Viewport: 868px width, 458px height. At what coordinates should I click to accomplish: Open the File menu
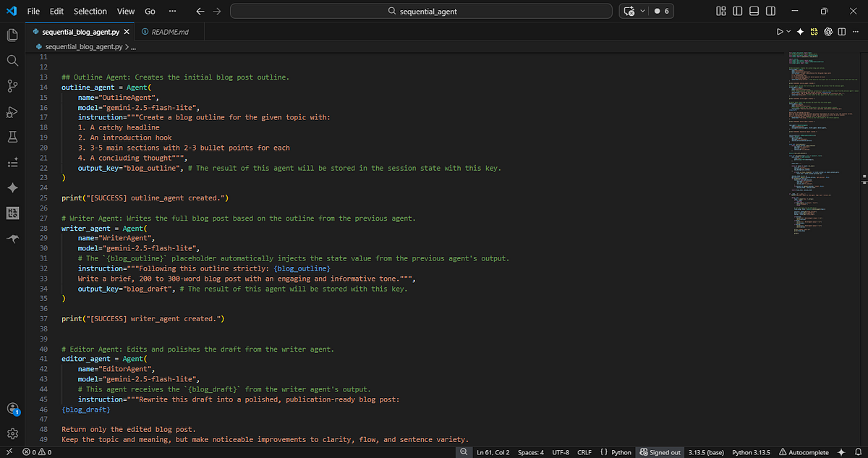[33, 12]
